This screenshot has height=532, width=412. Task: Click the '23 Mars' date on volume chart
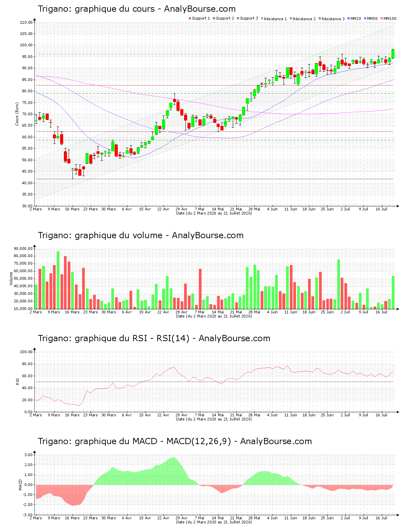91,312
